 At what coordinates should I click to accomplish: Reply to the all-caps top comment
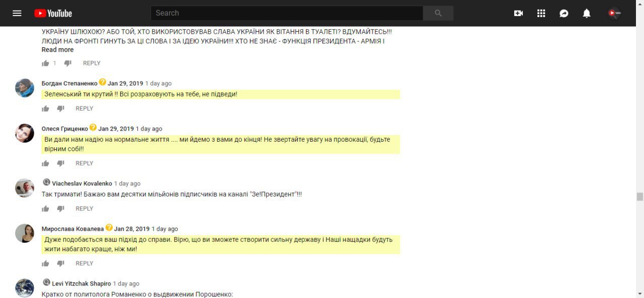point(92,63)
